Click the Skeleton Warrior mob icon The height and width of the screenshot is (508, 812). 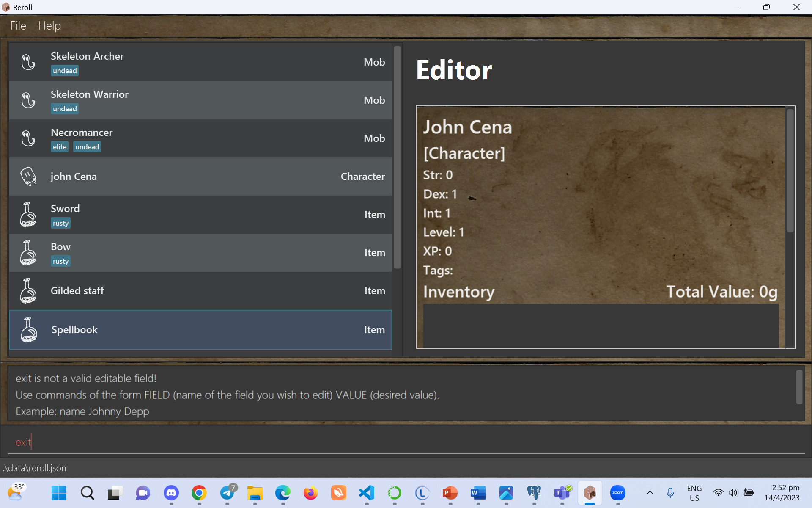28,100
